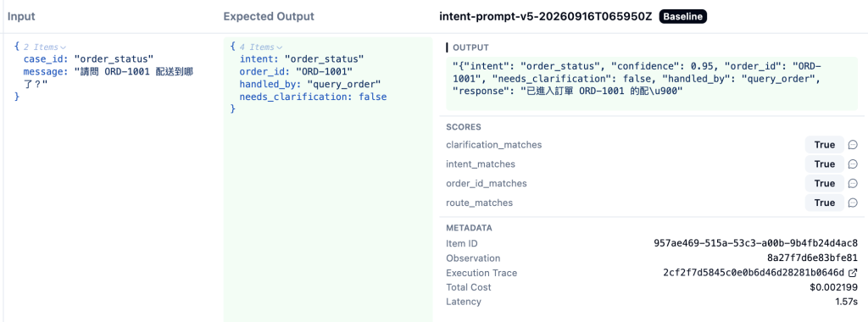Select the Expected Output column header
The width and height of the screenshot is (868, 322).
point(269,17)
